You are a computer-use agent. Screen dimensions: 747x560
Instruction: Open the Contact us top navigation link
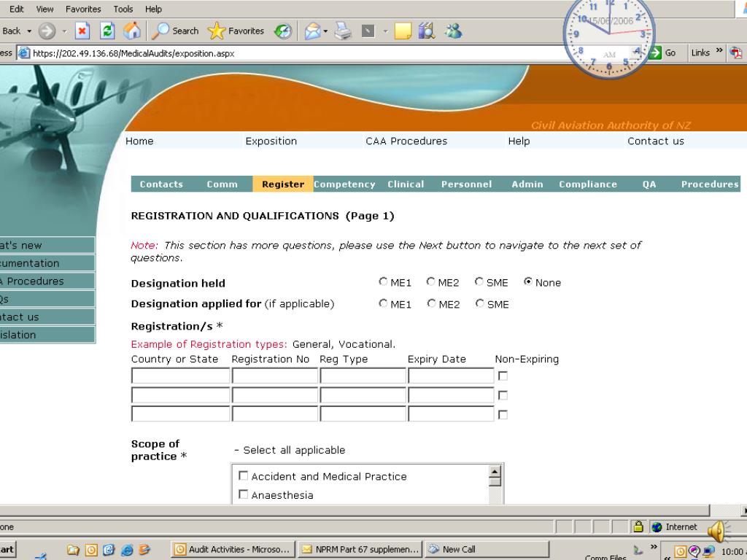[656, 141]
